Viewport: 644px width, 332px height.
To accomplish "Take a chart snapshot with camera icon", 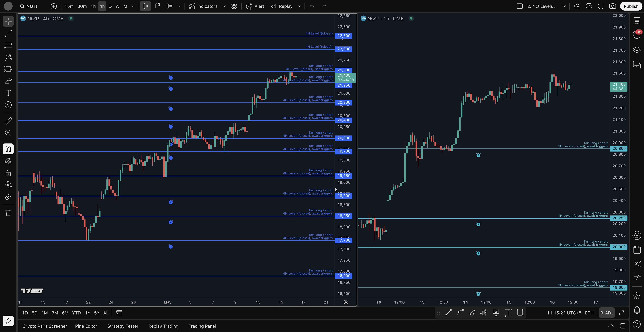I will click(x=612, y=6).
